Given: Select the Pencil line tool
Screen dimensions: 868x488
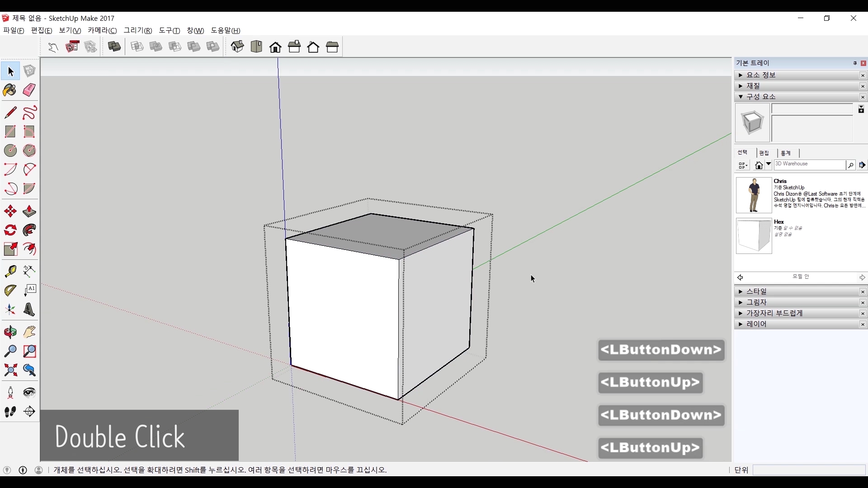Looking at the screenshot, I should (10, 112).
